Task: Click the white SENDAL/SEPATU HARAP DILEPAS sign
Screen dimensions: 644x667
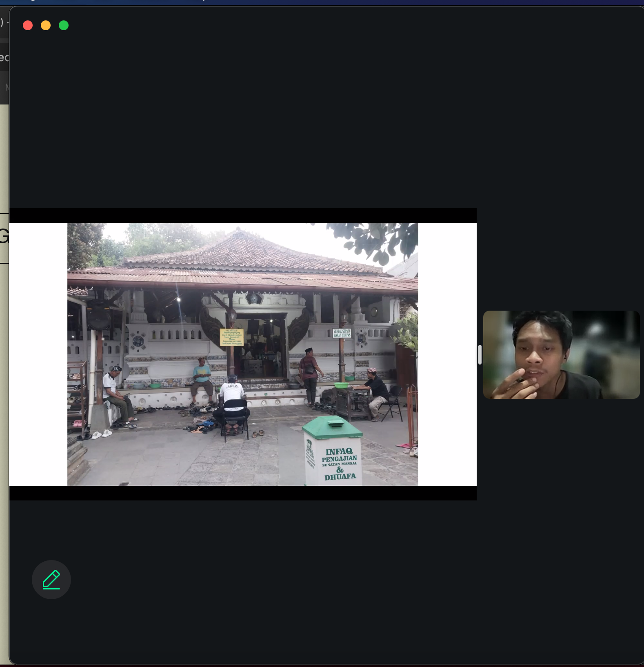Action: click(342, 333)
